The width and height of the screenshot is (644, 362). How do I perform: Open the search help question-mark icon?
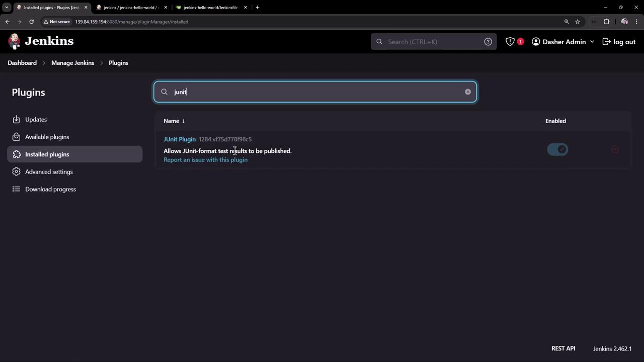point(488,42)
